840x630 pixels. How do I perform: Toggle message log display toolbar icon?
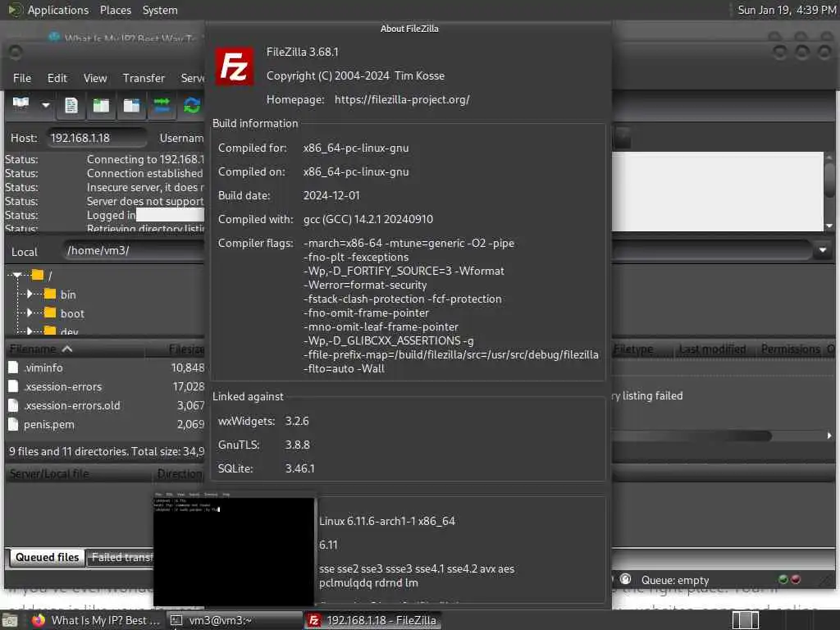71,105
